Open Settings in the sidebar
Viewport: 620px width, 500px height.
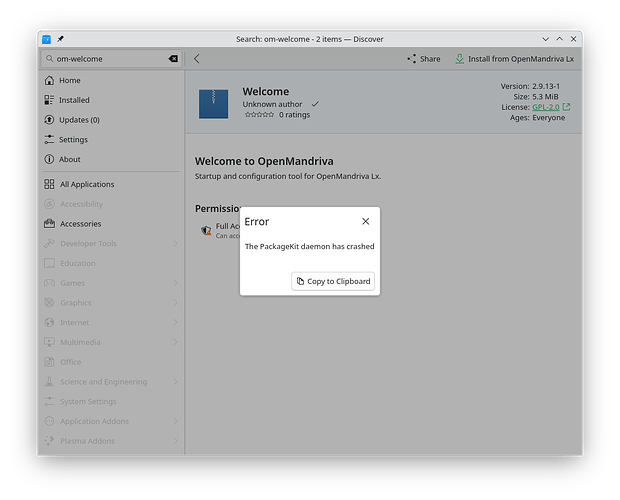(x=112, y=140)
